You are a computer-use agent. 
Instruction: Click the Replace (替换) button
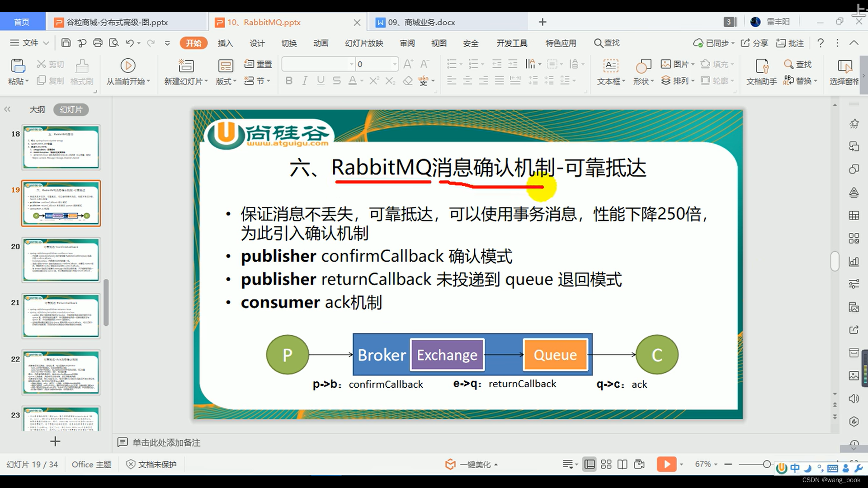click(800, 81)
